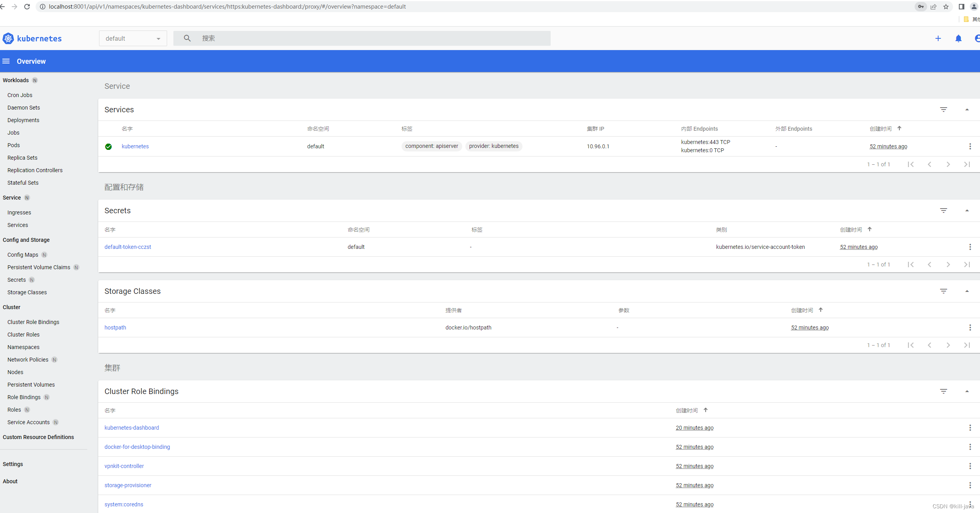The image size is (980, 513).
Task: Open Namespaces in the sidebar
Action: point(23,347)
